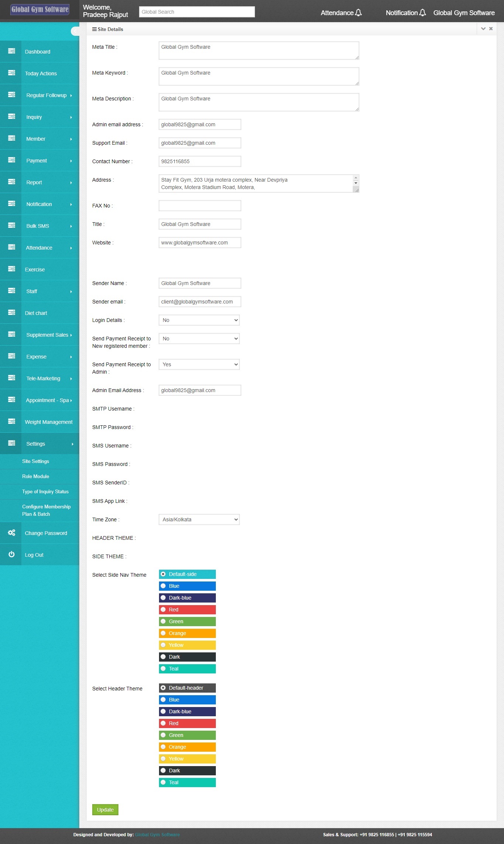This screenshot has height=844, width=504.
Task: Click the Report sidebar icon
Action: (11, 182)
